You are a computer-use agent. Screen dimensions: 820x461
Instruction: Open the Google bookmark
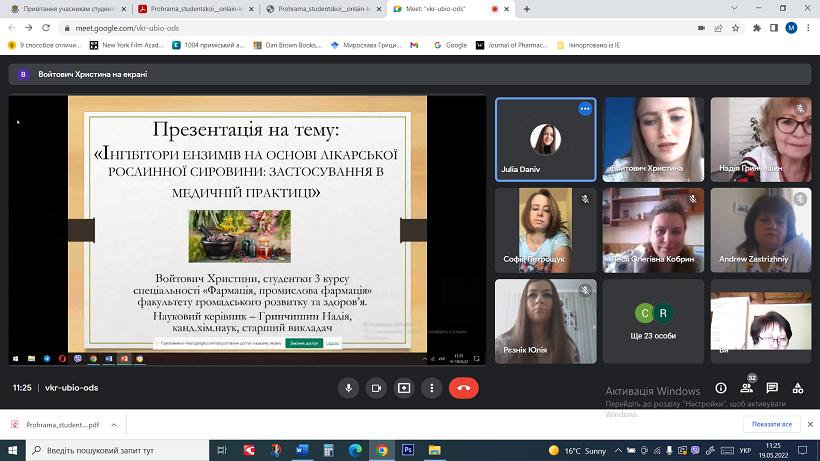(450, 45)
